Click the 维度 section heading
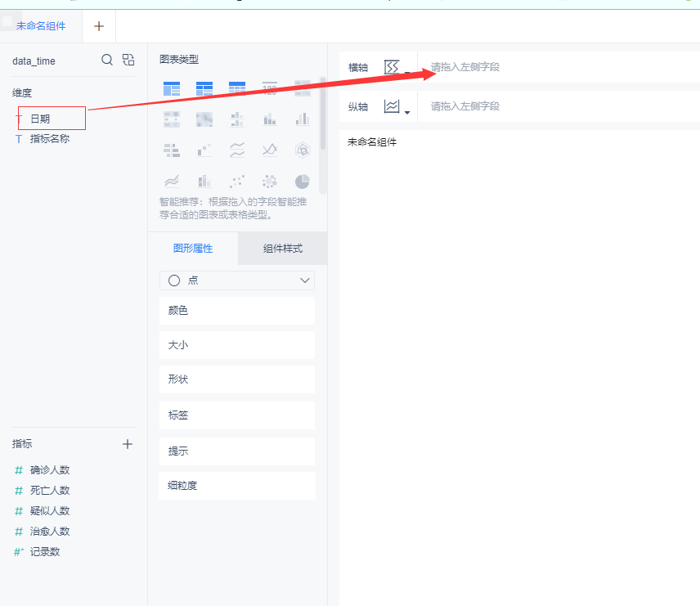 (22, 93)
